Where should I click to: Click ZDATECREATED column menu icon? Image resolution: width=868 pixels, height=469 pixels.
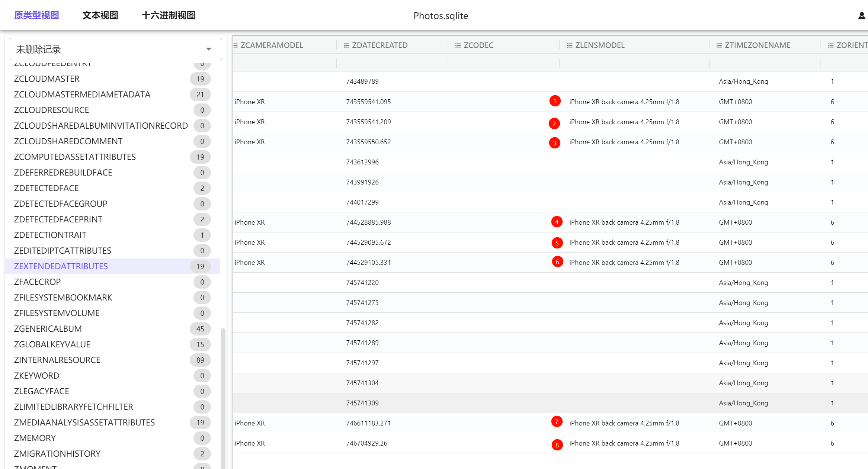pos(346,45)
